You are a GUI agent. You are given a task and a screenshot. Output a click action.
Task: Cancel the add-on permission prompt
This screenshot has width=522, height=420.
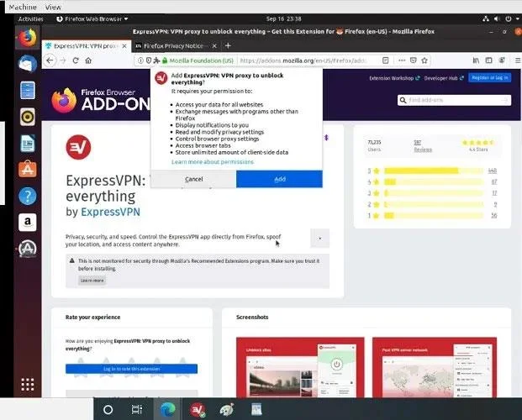click(x=193, y=179)
